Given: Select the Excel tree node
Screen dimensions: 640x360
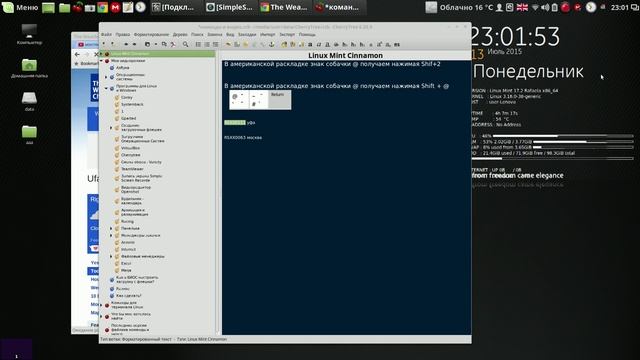Looking at the screenshot, I should pos(126,263).
